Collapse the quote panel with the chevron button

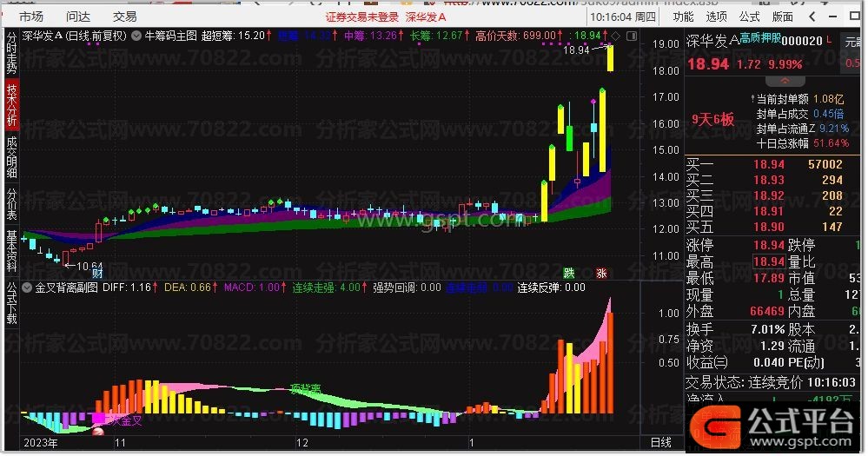[x=785, y=82]
